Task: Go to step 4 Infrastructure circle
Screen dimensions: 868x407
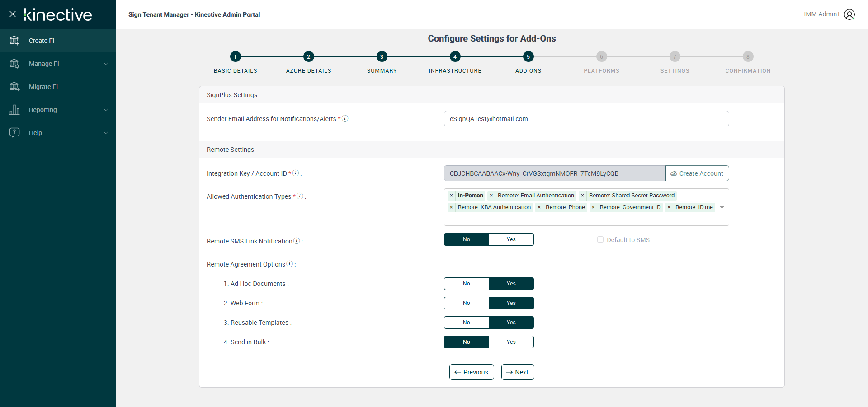Action: (455, 56)
